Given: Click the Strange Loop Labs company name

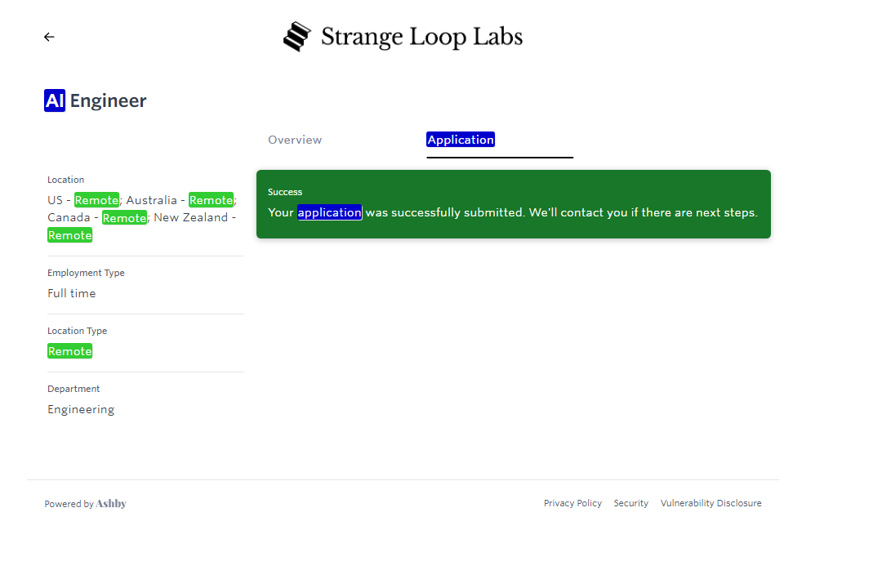Looking at the screenshot, I should (x=421, y=37).
